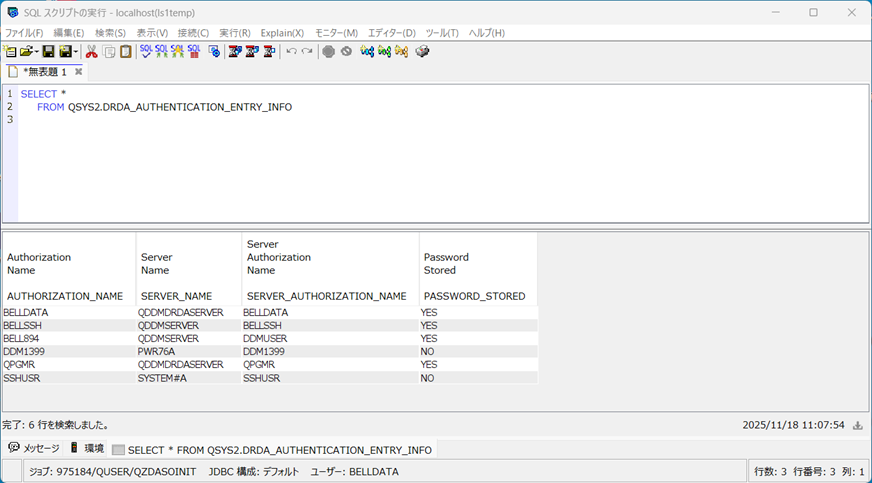This screenshot has width=872, height=483.
Task: Click the gray stop octagon icon
Action: click(328, 51)
